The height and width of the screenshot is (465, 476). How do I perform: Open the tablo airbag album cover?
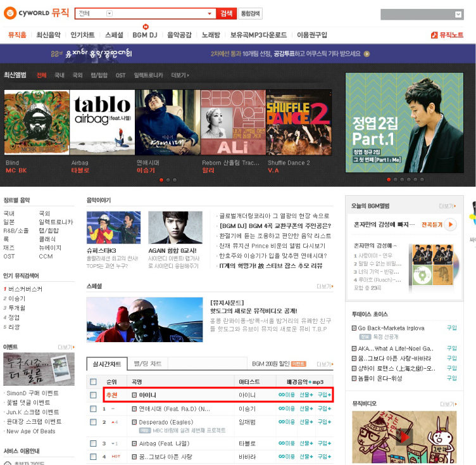(x=103, y=122)
